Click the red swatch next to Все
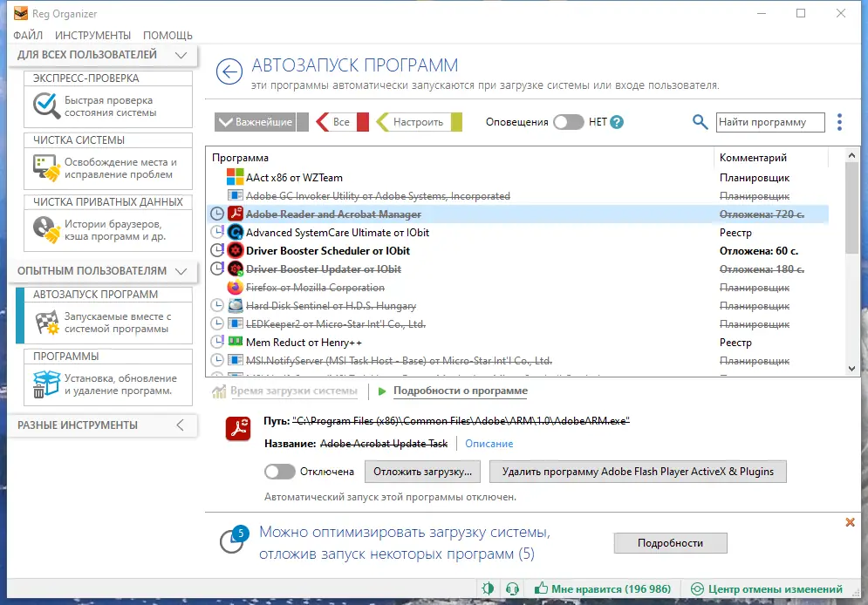The width and height of the screenshot is (868, 605). coord(363,122)
